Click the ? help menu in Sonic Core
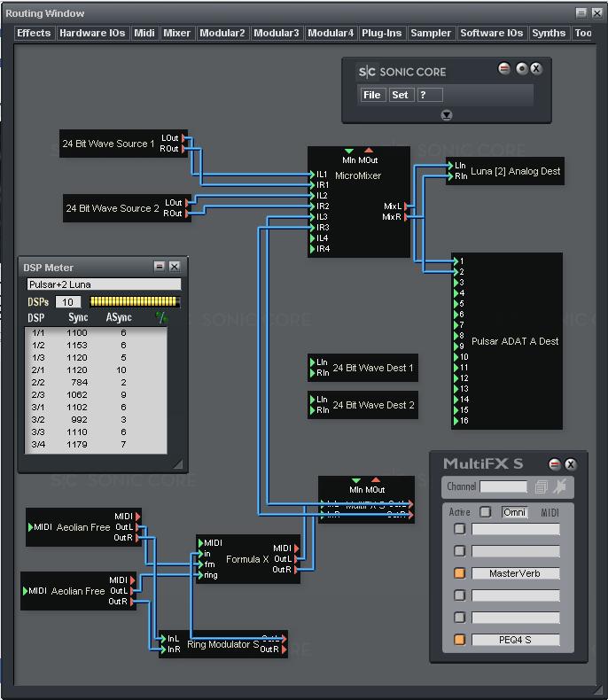This screenshot has height=700, width=608. pyautogui.click(x=430, y=95)
